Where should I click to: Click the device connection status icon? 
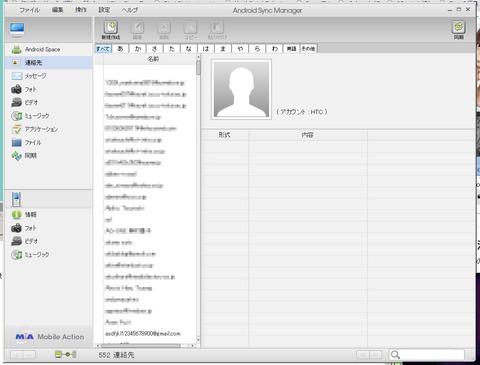[x=66, y=354]
